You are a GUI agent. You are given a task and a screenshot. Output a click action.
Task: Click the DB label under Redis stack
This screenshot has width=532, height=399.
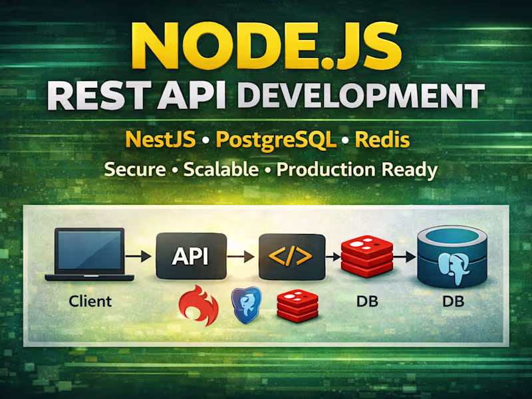pos(367,301)
